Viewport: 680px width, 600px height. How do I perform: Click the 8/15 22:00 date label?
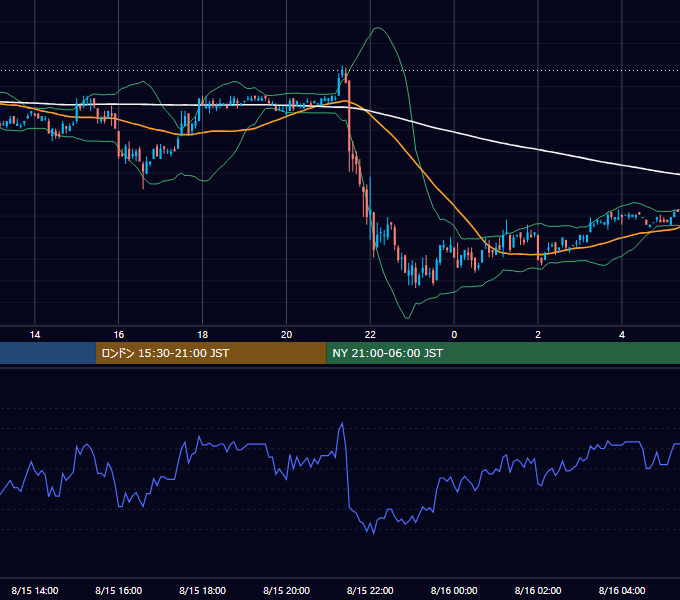click(x=370, y=590)
